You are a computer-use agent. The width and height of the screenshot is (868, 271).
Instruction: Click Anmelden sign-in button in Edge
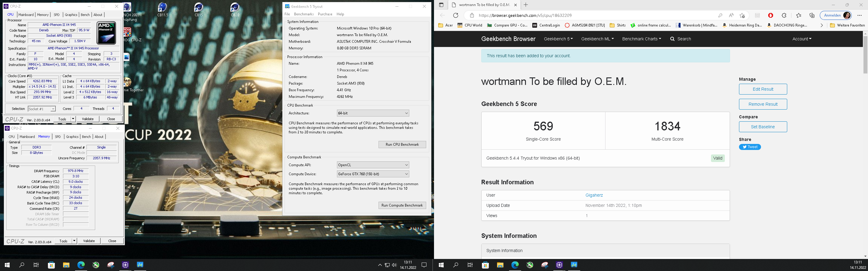point(836,15)
